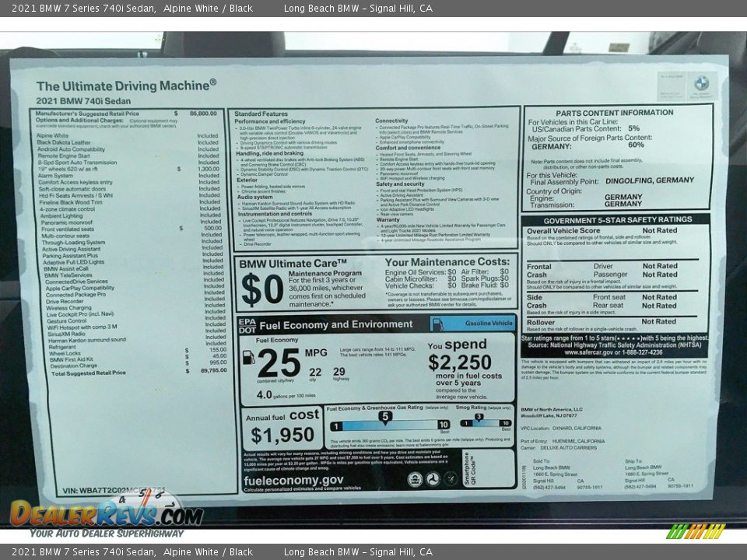Click the middle agency seal near fueleconomy.gov

[x=433, y=478]
